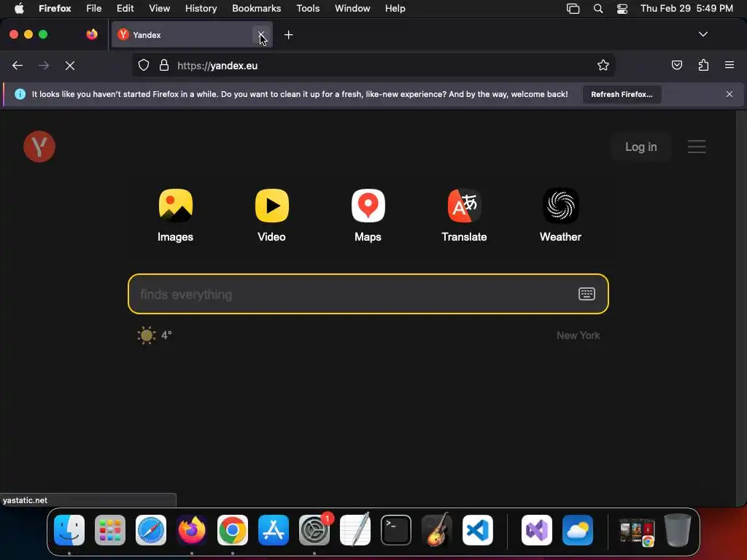
Task: Stop loading the page
Action: (70, 66)
